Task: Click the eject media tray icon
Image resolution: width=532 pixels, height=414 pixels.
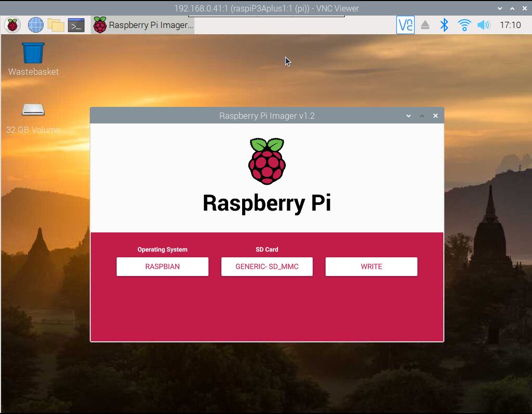Action: click(x=425, y=25)
